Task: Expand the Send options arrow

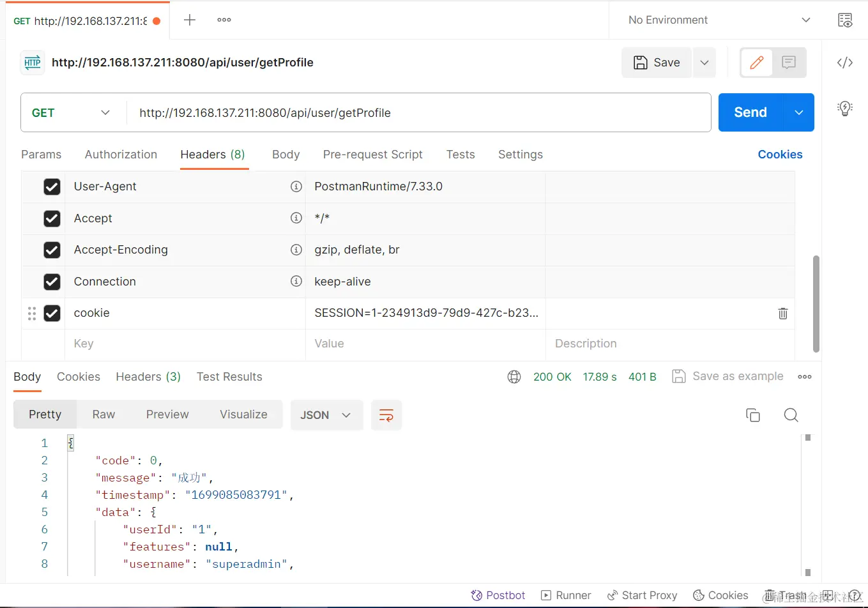Action: click(x=799, y=112)
